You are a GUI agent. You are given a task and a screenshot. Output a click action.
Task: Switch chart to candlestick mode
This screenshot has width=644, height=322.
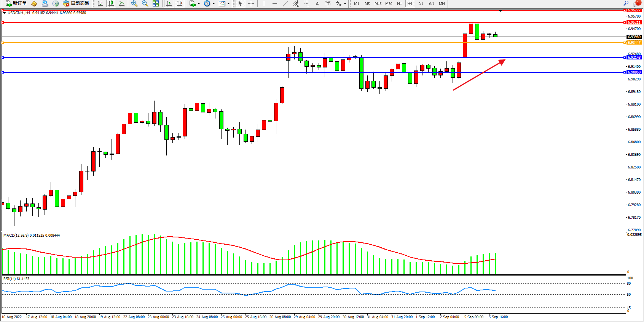pos(111,3)
